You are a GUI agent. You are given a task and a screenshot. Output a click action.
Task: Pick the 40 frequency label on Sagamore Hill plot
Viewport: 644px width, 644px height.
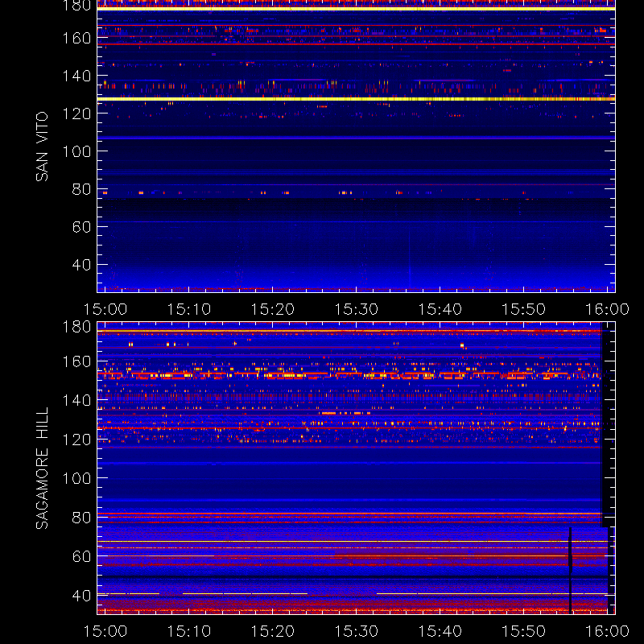[x=81, y=596]
